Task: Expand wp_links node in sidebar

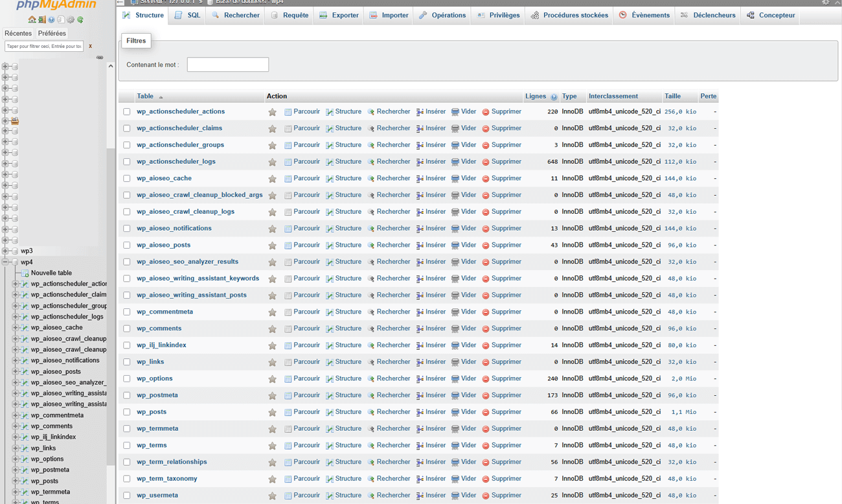Action: click(16, 448)
